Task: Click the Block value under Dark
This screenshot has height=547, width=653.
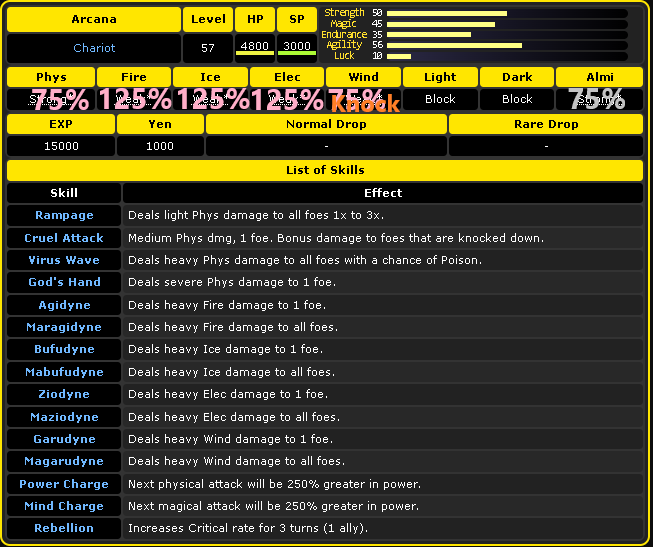Action: click(517, 99)
